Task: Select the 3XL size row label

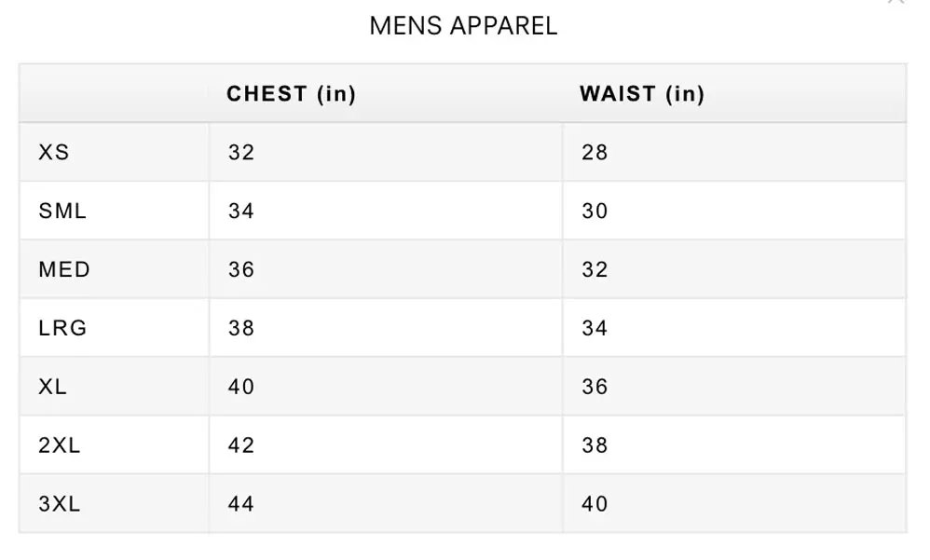Action: pos(60,504)
